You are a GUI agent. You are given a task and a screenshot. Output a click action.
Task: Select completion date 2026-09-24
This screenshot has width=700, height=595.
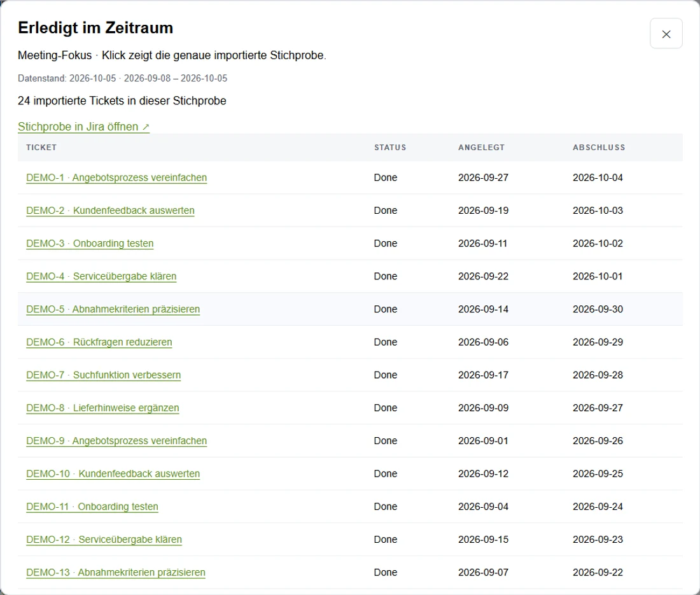[598, 507]
